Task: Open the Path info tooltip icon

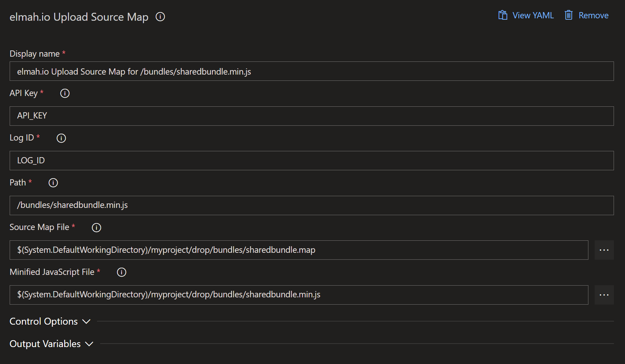Action: click(53, 183)
